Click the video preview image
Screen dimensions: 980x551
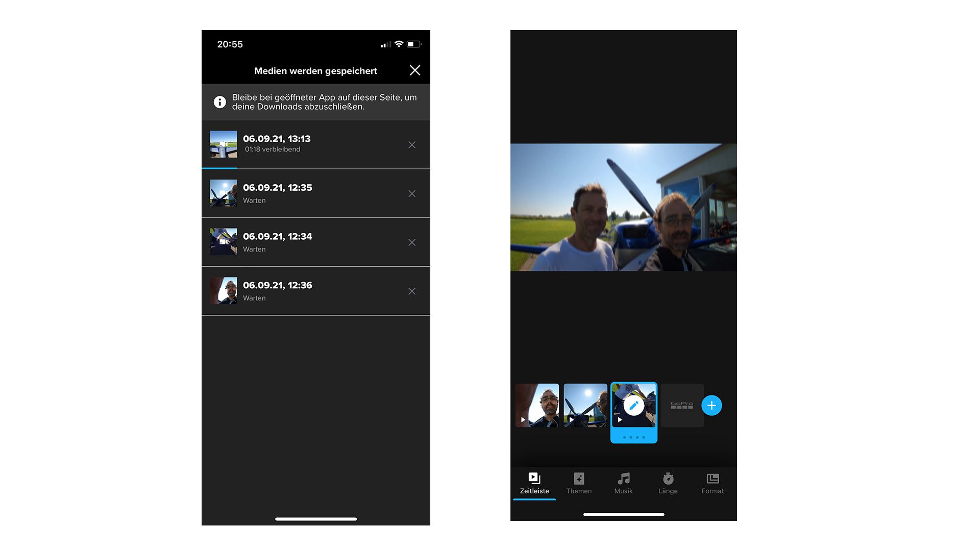tap(623, 207)
